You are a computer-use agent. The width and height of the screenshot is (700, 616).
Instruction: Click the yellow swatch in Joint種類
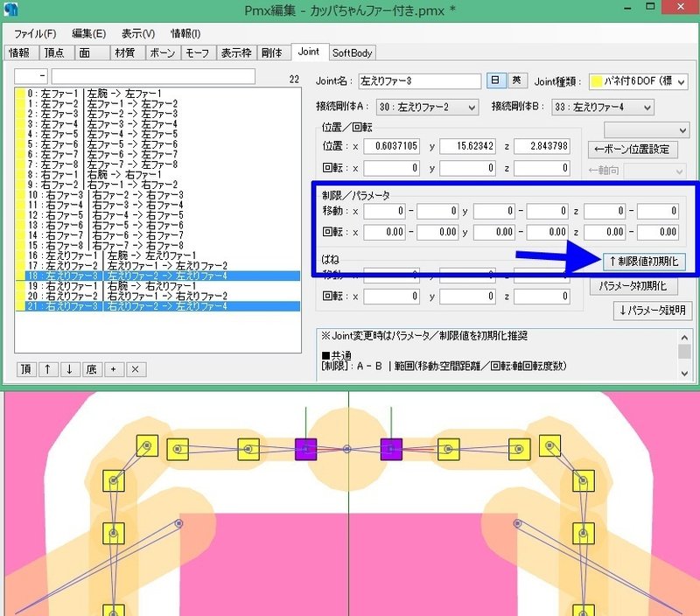[597, 81]
